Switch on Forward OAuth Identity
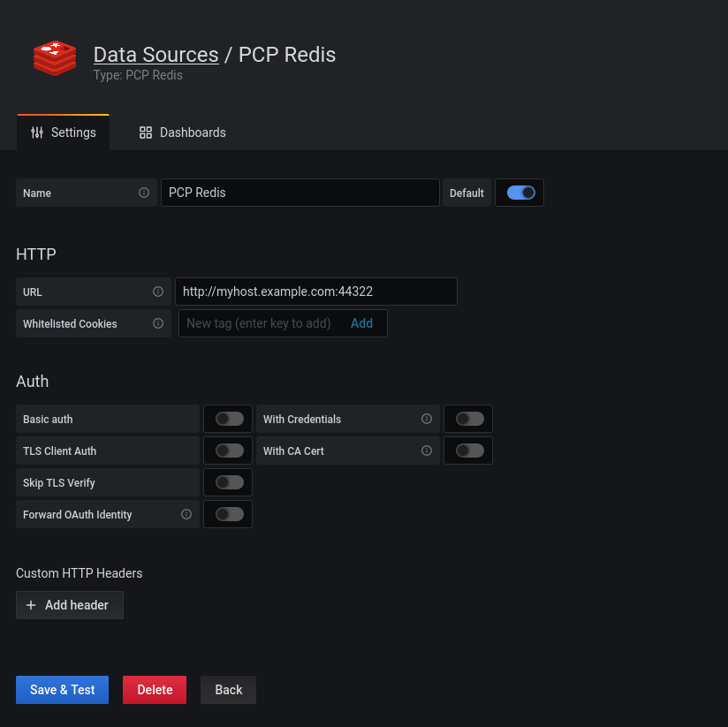The image size is (728, 727). pyautogui.click(x=229, y=514)
